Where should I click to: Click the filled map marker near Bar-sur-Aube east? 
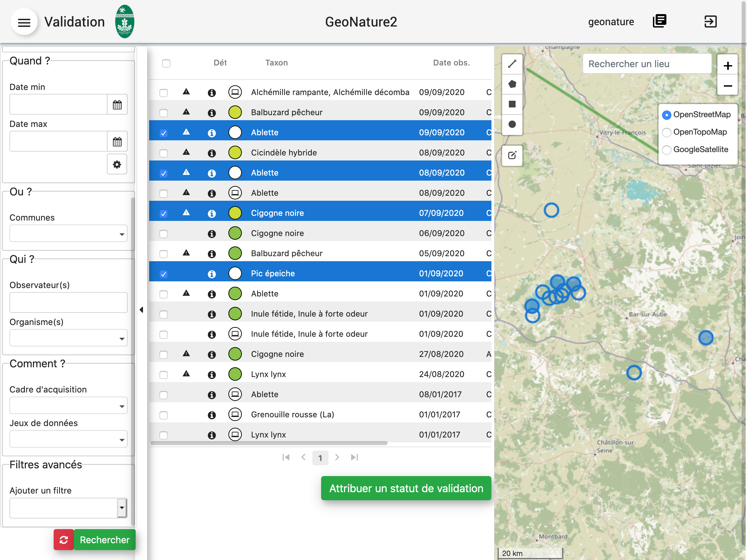[705, 337]
